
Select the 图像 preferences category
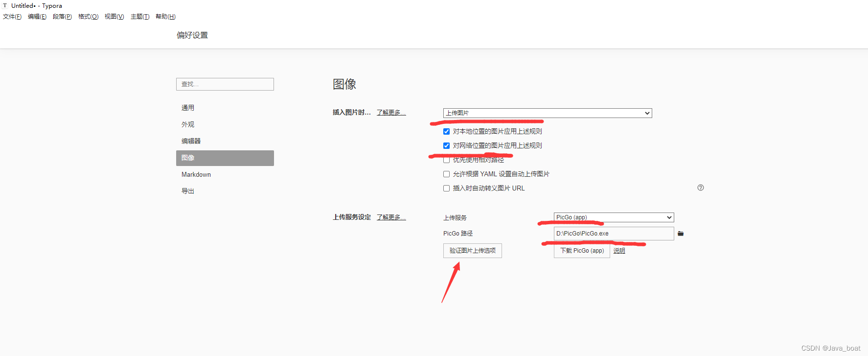pyautogui.click(x=225, y=158)
